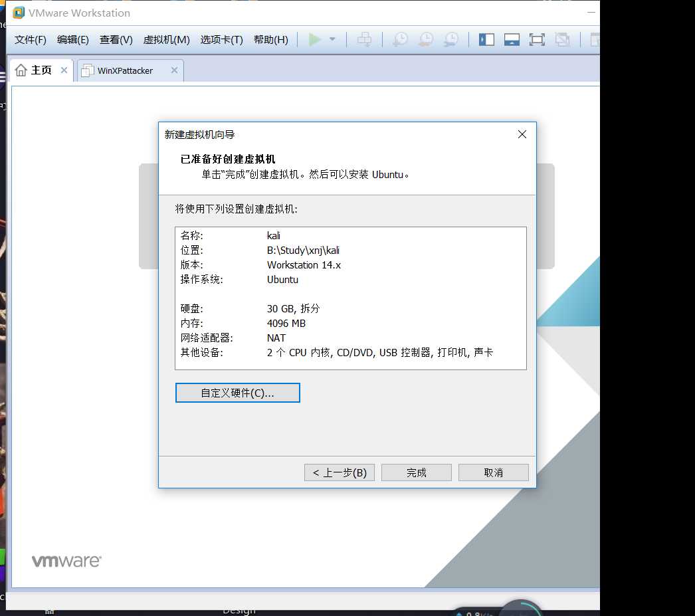
Task: Toggle the thumbnail bar view icon
Action: [x=512, y=40]
